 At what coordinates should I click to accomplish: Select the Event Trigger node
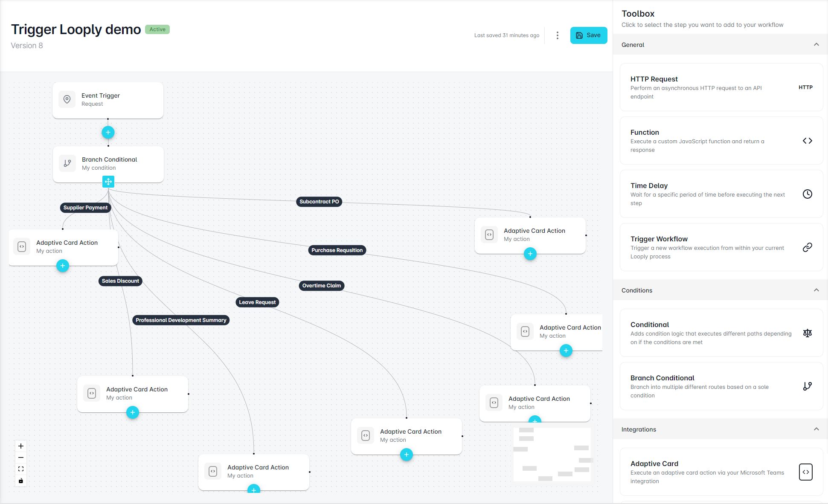click(x=108, y=100)
